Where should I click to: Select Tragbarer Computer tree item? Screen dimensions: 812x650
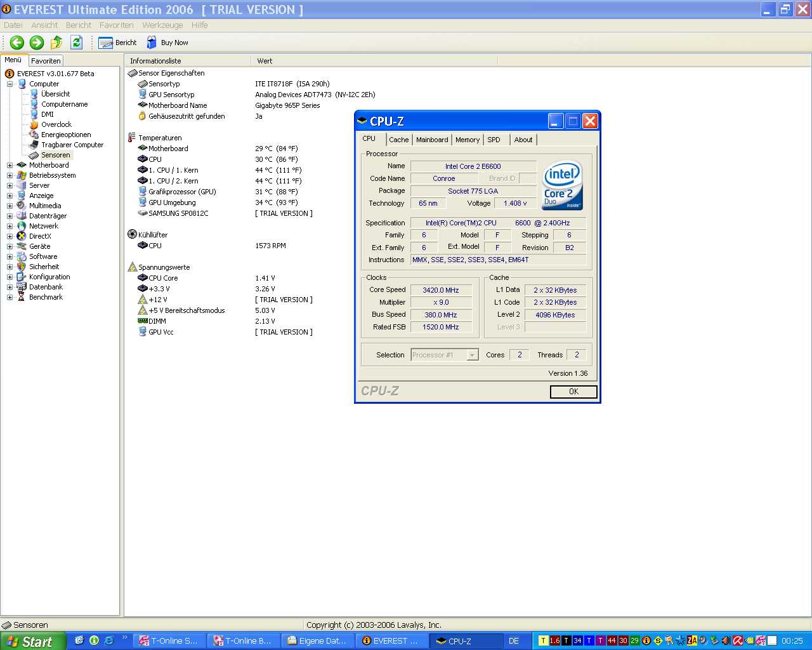click(x=72, y=145)
